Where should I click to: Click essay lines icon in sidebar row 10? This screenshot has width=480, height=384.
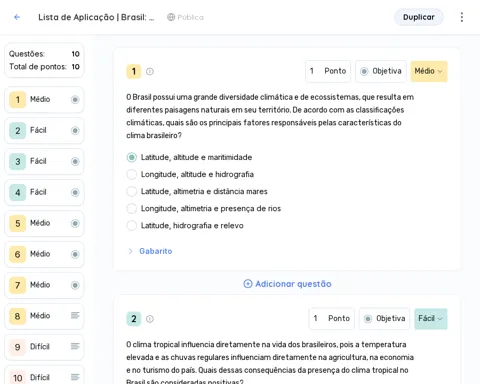tap(75, 377)
